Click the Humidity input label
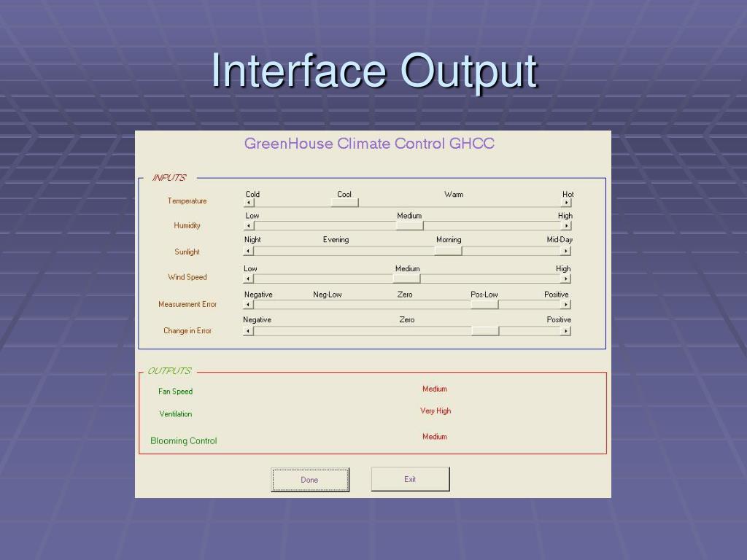 pos(187,226)
